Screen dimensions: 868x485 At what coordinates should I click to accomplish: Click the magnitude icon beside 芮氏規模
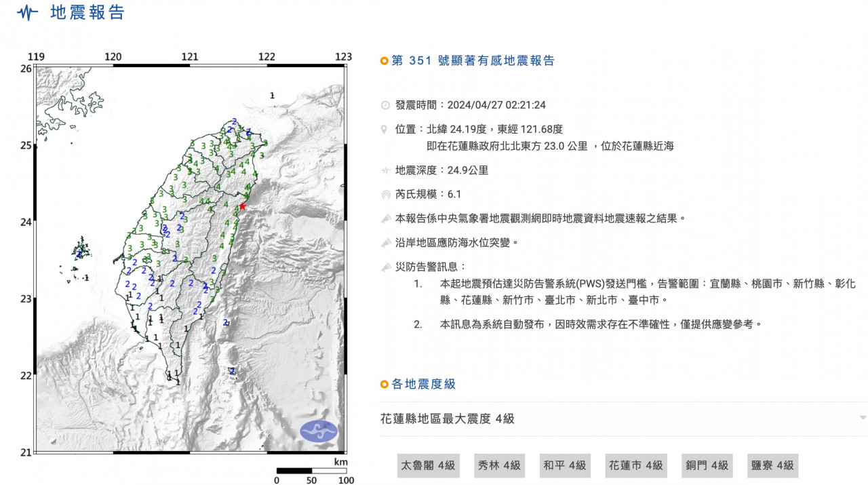(x=385, y=195)
